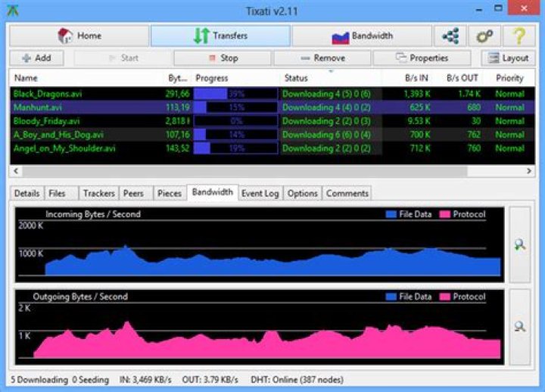
Task: Open settings via the gears icon
Action: (x=484, y=36)
